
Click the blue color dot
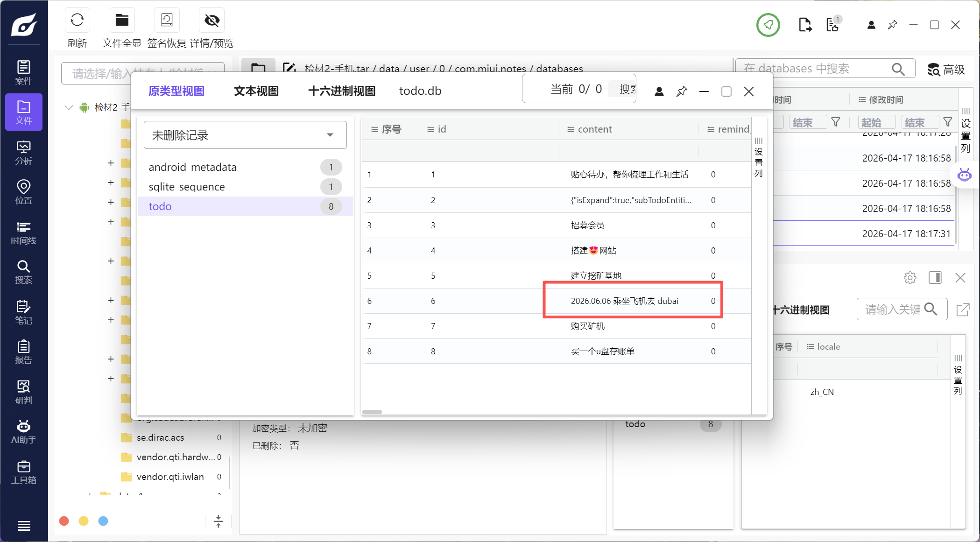pos(103,521)
